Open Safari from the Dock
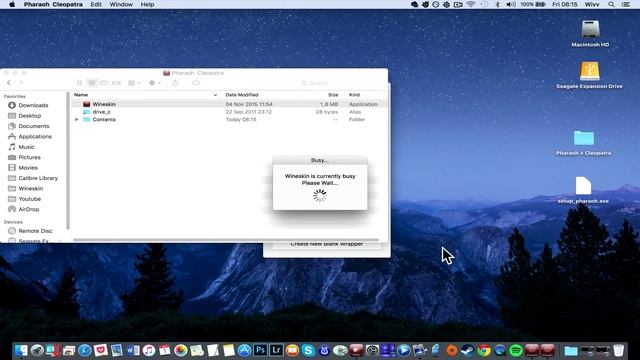 [x=85, y=350]
